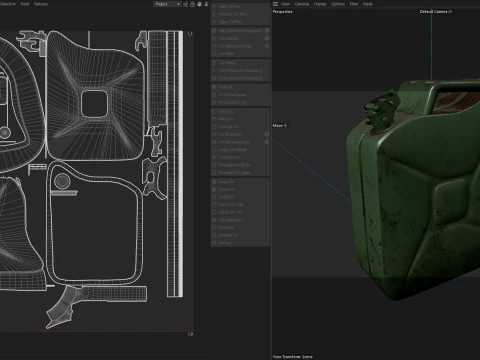Click the UV Rectangularize icon
Screen dimensions: 480x360
pos(214,142)
